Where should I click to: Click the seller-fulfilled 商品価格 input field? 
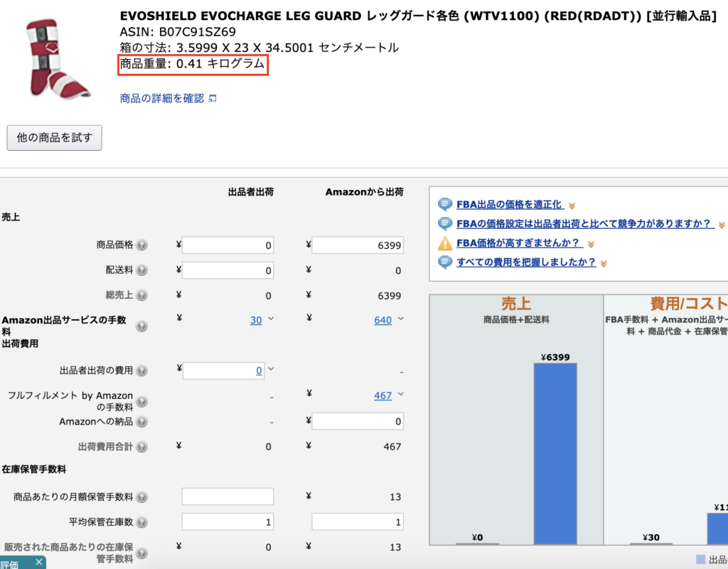point(227,245)
